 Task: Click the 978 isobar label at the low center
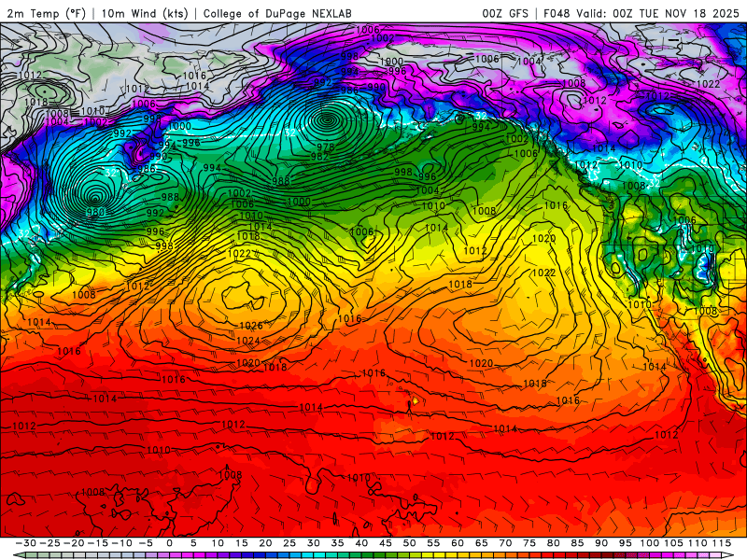click(325, 147)
